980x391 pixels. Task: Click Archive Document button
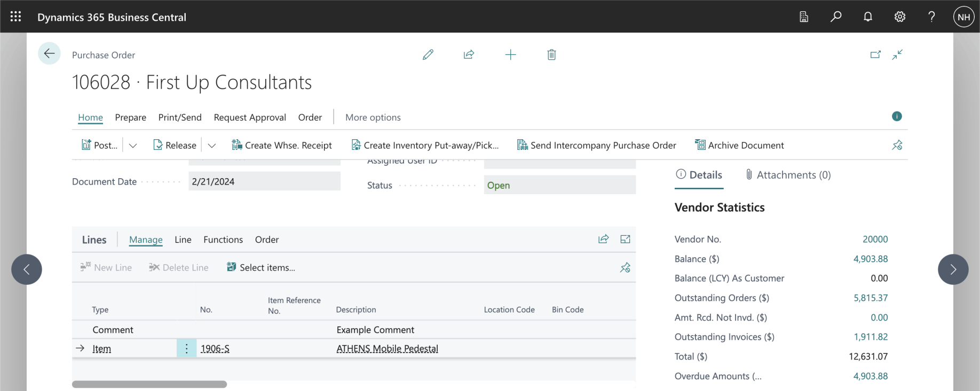pyautogui.click(x=739, y=145)
